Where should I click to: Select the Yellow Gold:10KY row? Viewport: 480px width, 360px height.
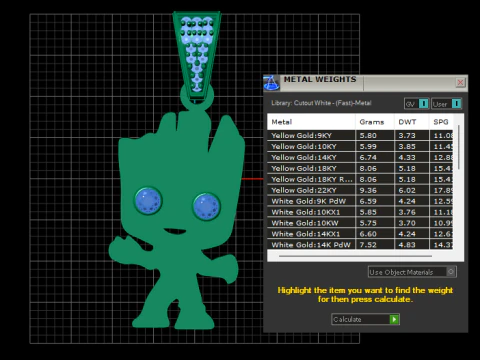coord(360,146)
